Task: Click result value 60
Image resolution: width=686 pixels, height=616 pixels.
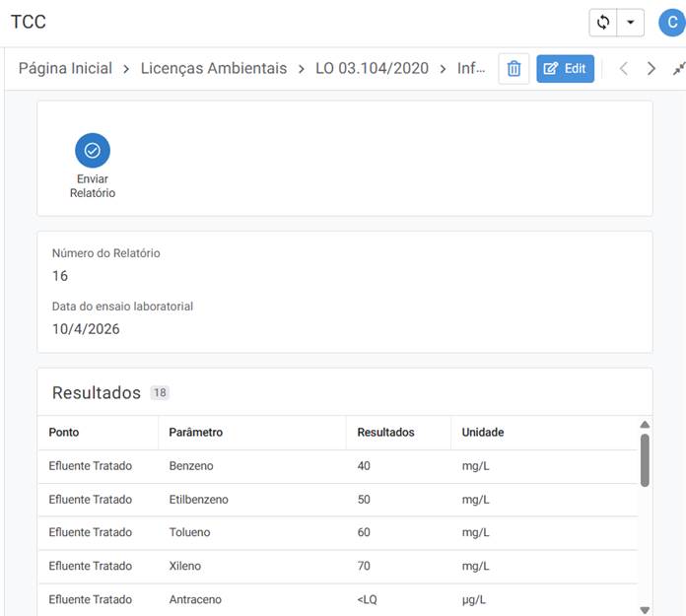Action: pyautogui.click(x=364, y=532)
